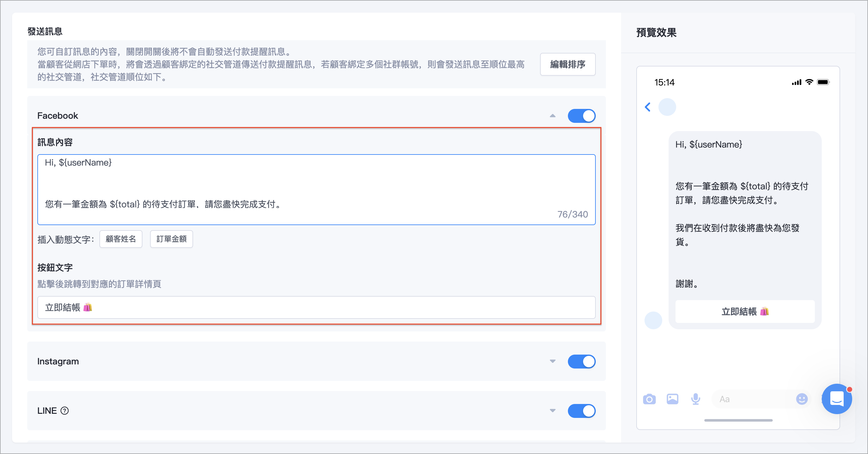Click the camera icon in preview

pos(649,400)
